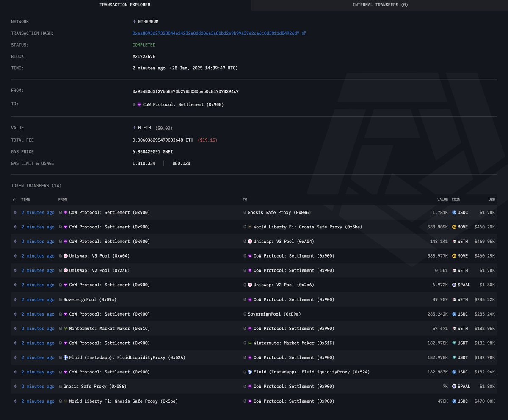Open the World Liberty Fi recipient in the 588.909K row
Viewport: 508px width, 420px height.
308,227
